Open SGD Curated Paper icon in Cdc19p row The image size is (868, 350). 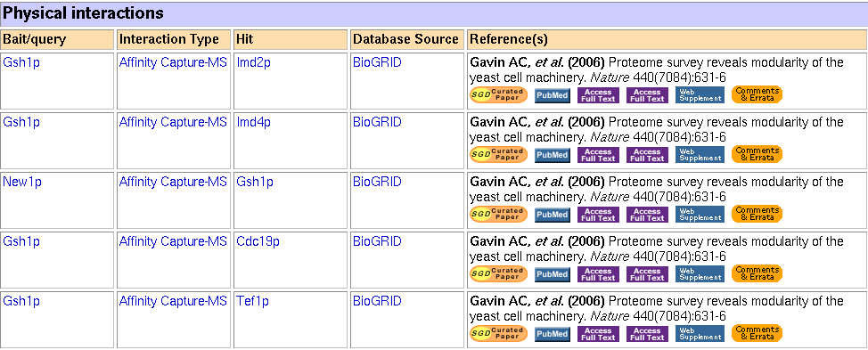[x=498, y=273]
